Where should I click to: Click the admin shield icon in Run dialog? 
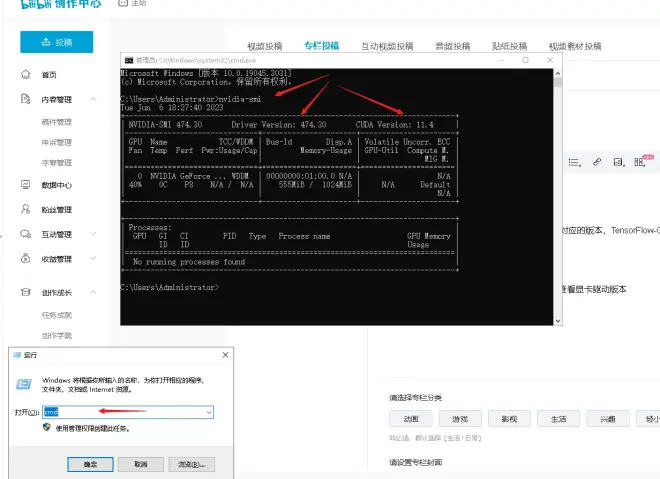tap(47, 427)
